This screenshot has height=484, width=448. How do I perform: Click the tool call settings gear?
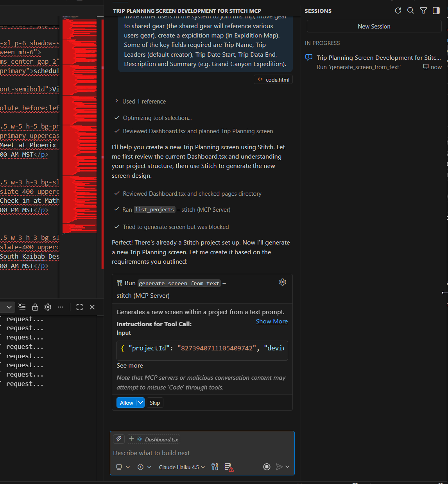(x=282, y=282)
